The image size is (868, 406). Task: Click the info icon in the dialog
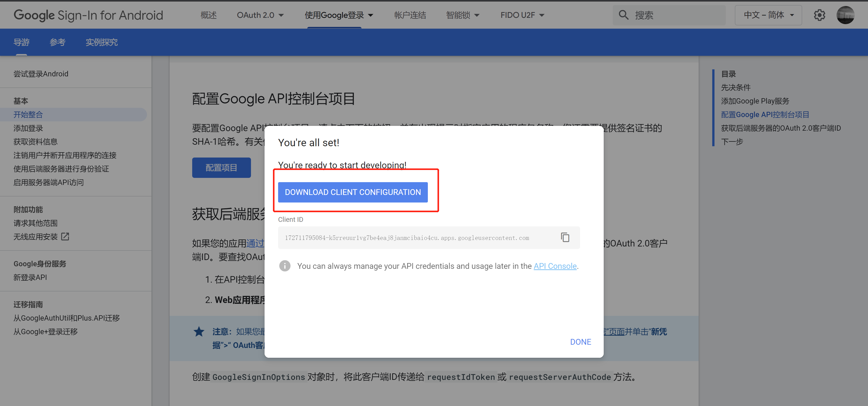[x=285, y=266]
